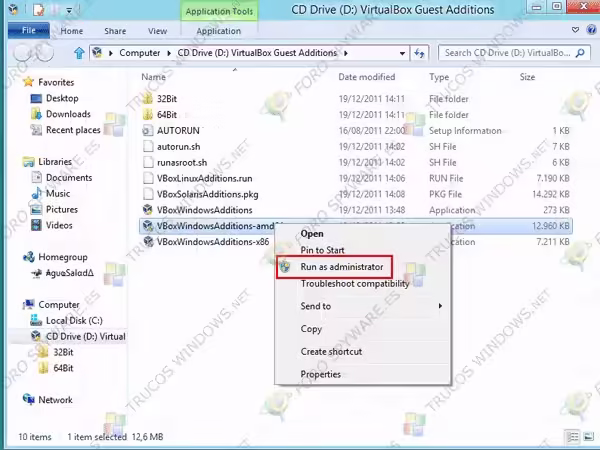600x450 pixels.
Task: Open Local Disk (C:) in navigation pane
Action: tap(74, 321)
